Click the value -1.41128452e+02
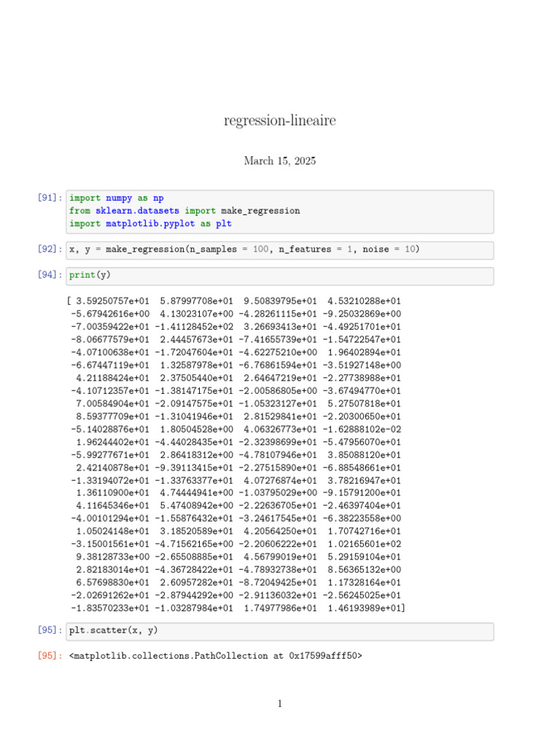560x747 pixels. point(194,327)
